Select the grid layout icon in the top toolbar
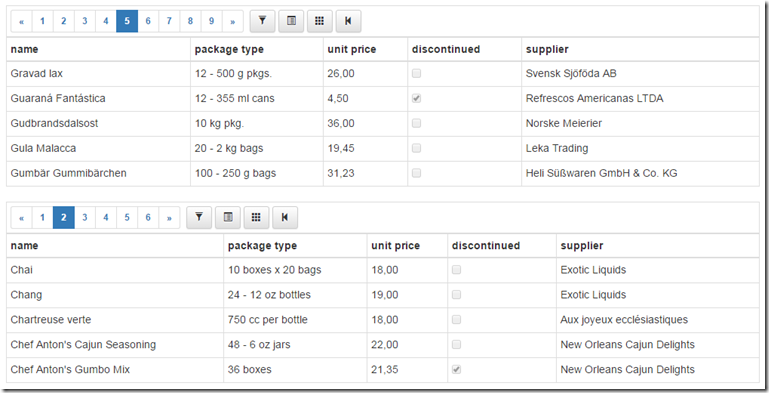 (320, 21)
